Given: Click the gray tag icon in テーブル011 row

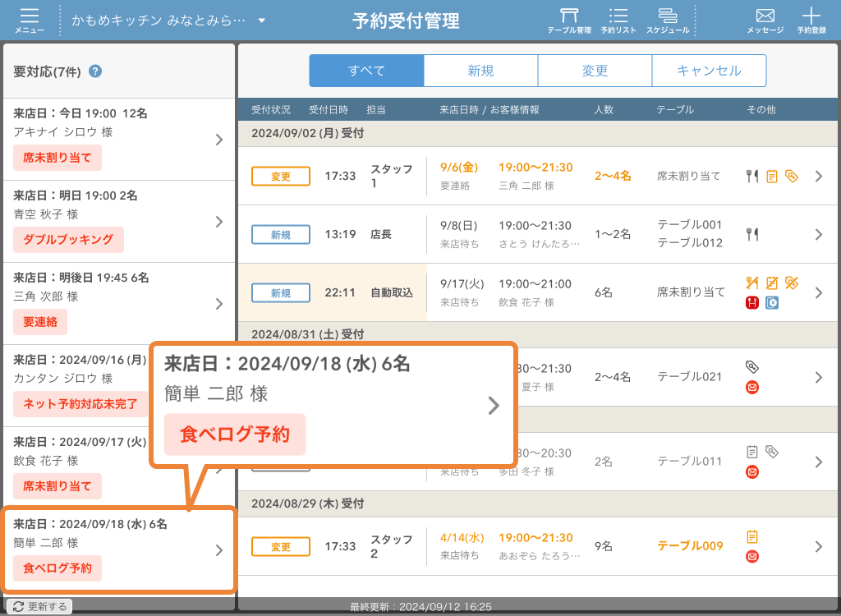Looking at the screenshot, I should pos(772,452).
